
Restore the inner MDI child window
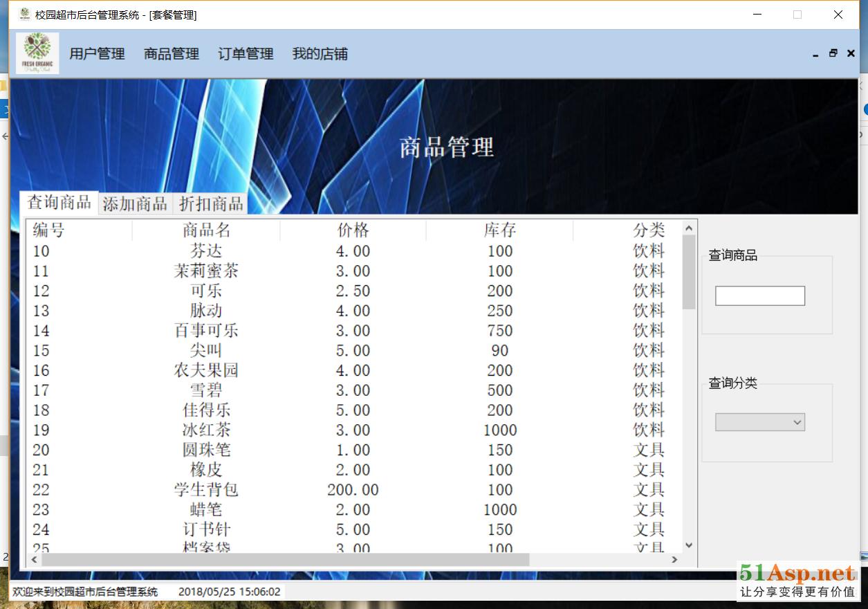(833, 53)
